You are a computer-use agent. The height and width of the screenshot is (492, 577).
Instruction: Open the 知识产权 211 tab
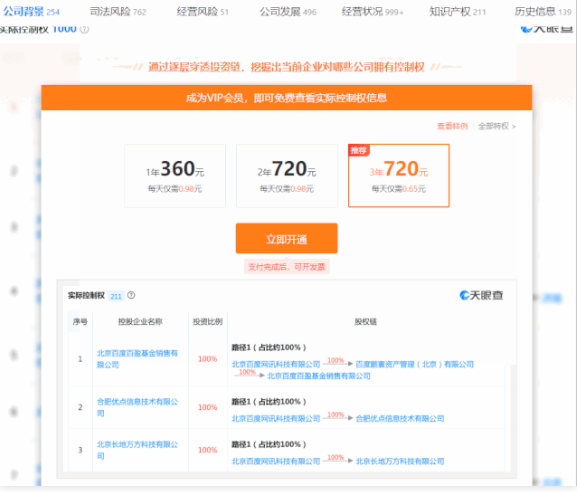pos(457,11)
